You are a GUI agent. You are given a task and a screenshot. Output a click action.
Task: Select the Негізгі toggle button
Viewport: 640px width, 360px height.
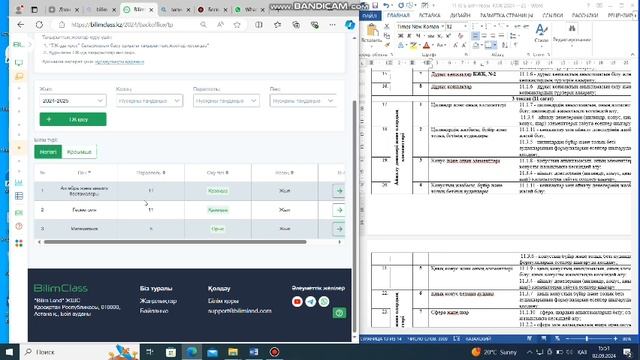pos(48,152)
